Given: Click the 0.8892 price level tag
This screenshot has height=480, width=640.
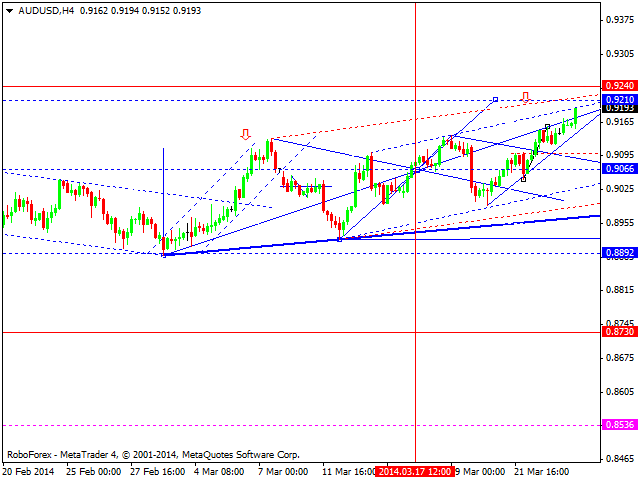Looking at the screenshot, I should pyautogui.click(x=619, y=254).
